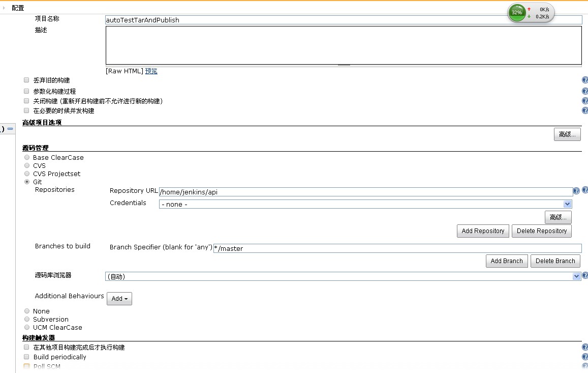Click the 构建触发器 section heading
The image size is (588, 373).
click(39, 338)
